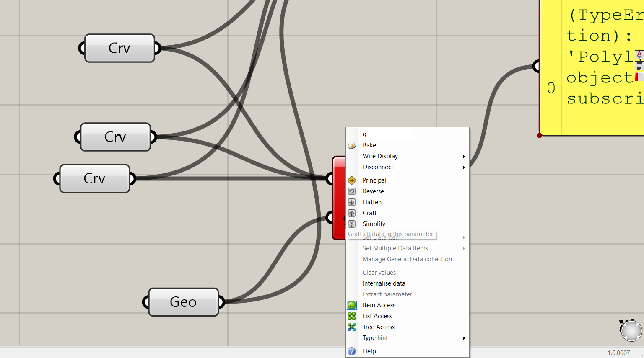Click the panel's red 'A' font icon

coord(639,55)
